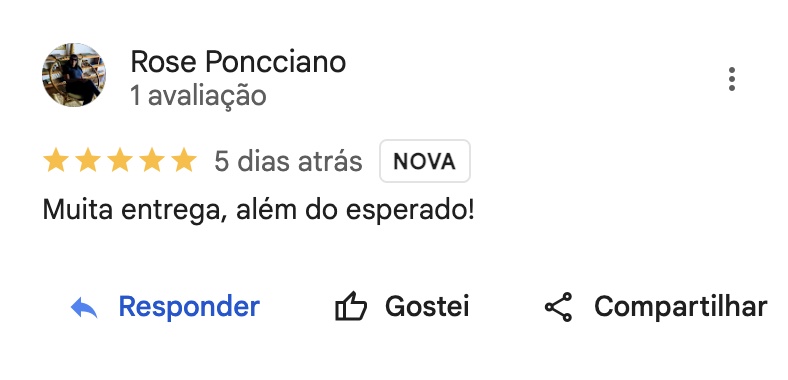Click the word 'entrega' in the review
Screen dimensions: 788x380
click(171, 211)
